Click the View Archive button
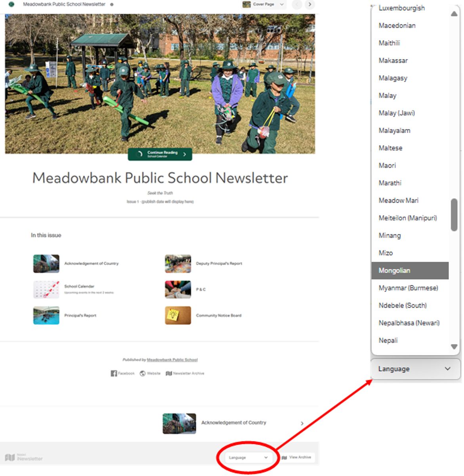 point(297,457)
